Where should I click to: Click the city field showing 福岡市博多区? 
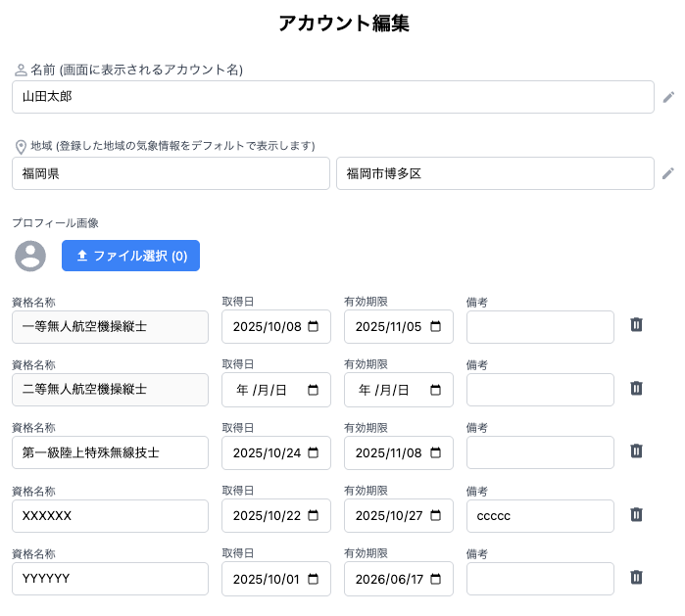pos(495,173)
